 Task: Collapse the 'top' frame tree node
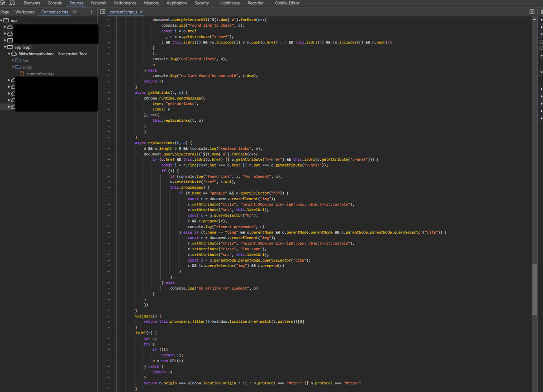pos(2,20)
